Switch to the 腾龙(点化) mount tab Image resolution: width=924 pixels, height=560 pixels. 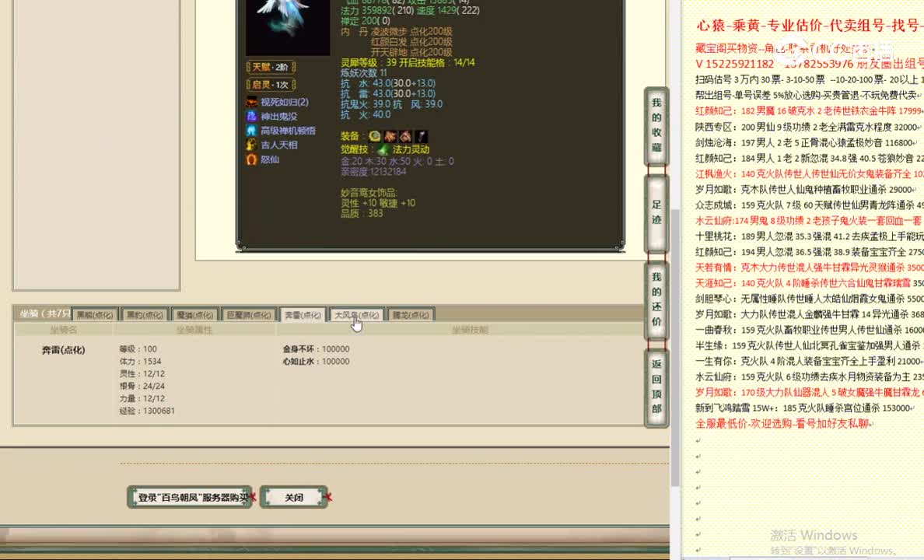(x=411, y=315)
